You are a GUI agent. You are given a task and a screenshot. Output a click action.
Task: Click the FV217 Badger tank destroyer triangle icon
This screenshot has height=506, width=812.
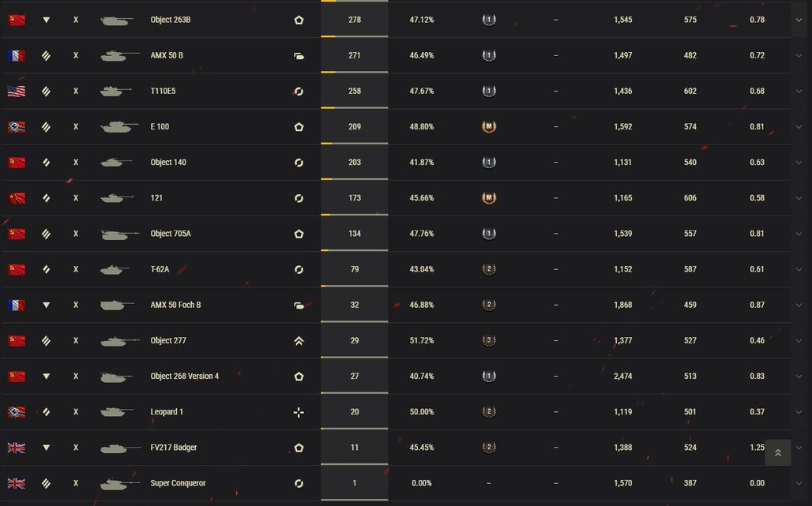(46, 448)
